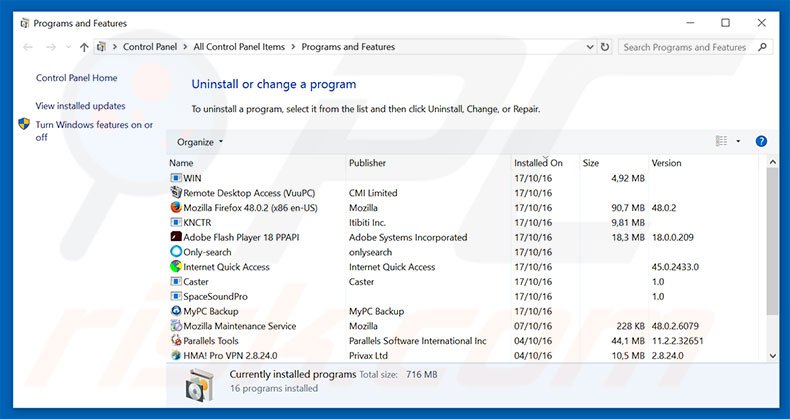Image resolution: width=790 pixels, height=419 pixels.
Task: Click the 45.0.2433.0 version value
Action: point(675,267)
